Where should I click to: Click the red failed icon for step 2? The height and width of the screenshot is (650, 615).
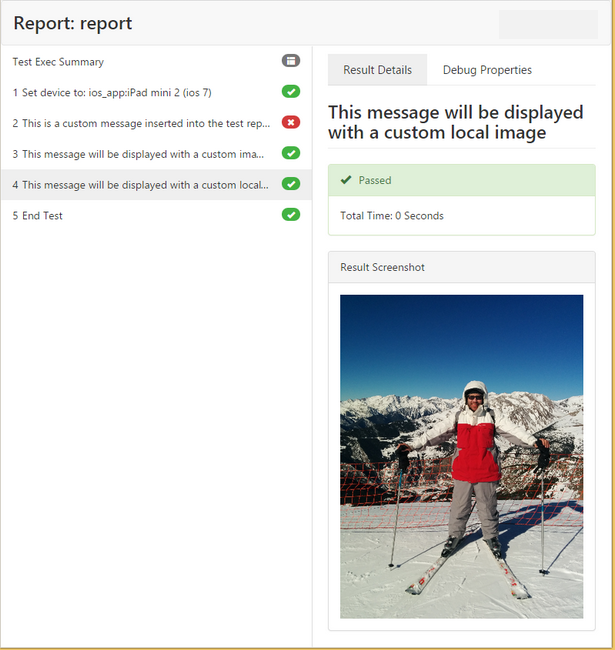[290, 123]
